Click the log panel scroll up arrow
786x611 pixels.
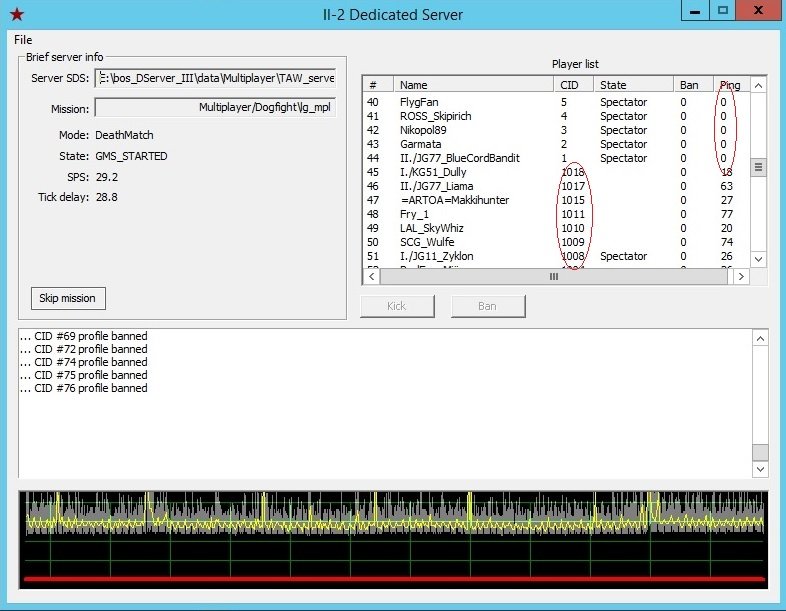tap(760, 337)
